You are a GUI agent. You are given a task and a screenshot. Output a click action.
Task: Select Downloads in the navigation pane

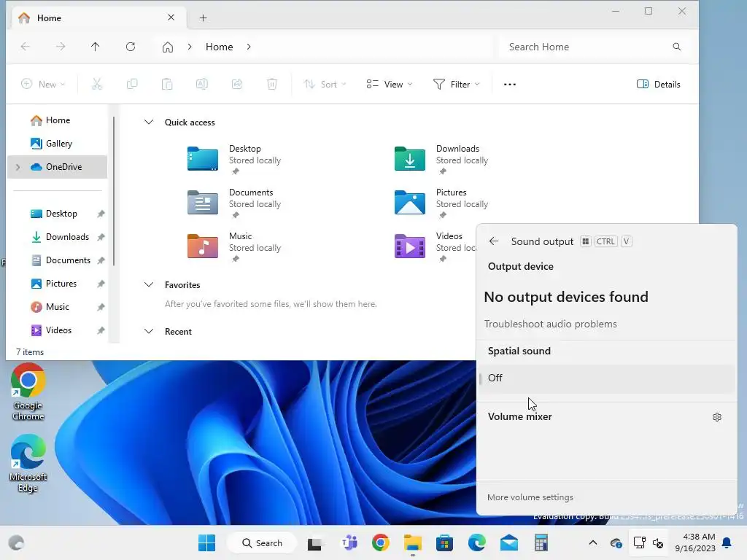pyautogui.click(x=57, y=237)
